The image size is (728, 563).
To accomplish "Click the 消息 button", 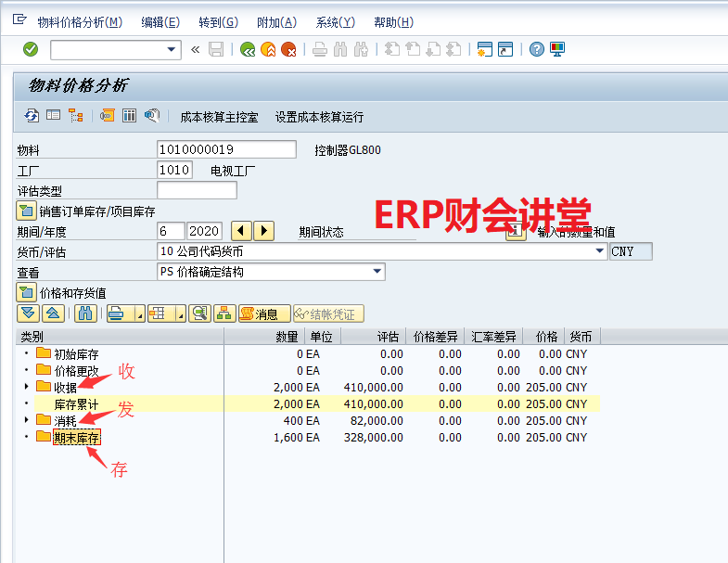I will 259,313.
